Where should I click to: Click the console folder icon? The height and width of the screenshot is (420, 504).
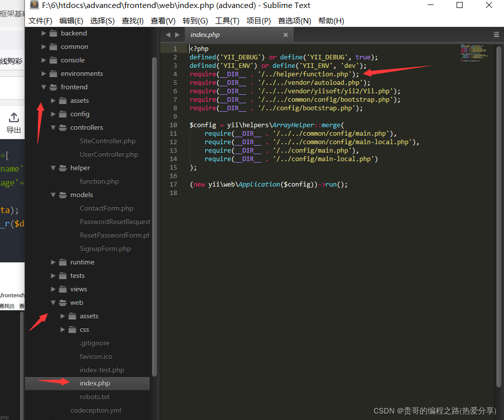click(53, 60)
